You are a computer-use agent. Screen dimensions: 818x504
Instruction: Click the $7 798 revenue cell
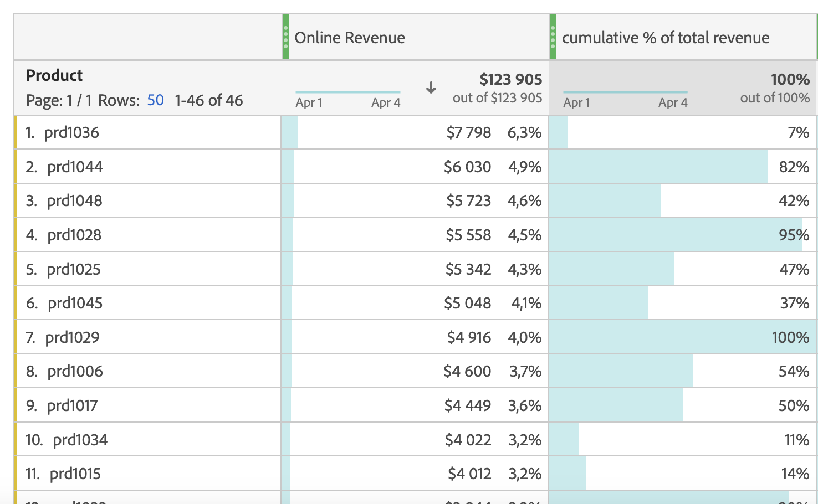pyautogui.click(x=415, y=132)
